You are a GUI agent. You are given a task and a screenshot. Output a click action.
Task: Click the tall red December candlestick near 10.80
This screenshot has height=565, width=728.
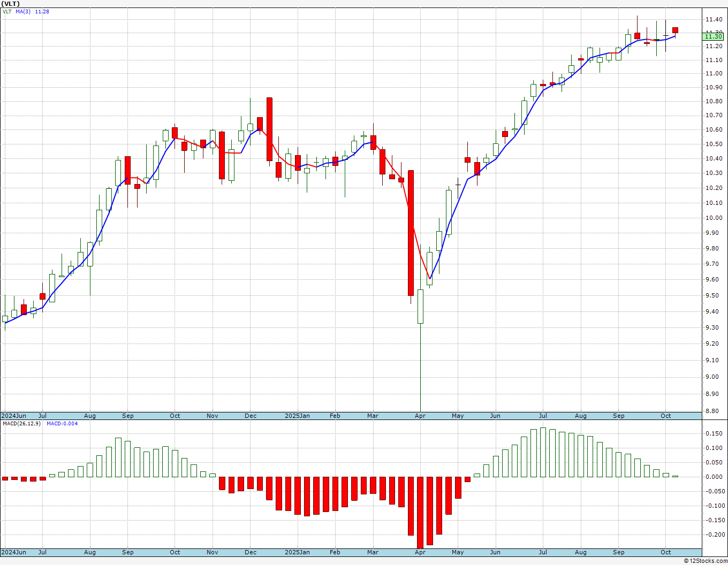click(269, 129)
